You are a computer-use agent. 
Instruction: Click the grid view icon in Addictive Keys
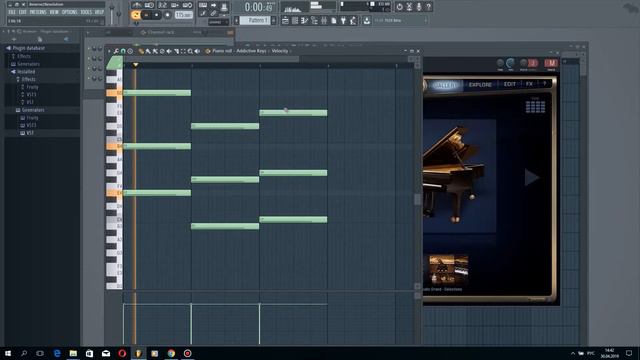point(536,107)
